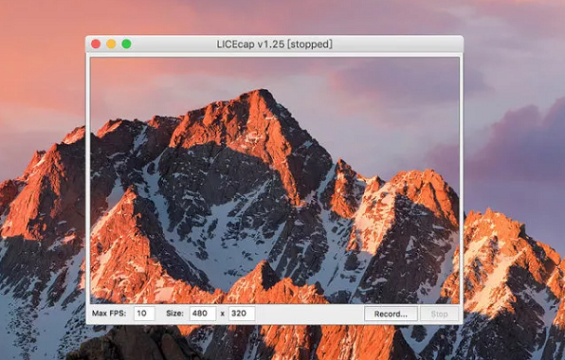The height and width of the screenshot is (360, 565).
Task: Select the height field showing 320
Action: click(x=242, y=314)
